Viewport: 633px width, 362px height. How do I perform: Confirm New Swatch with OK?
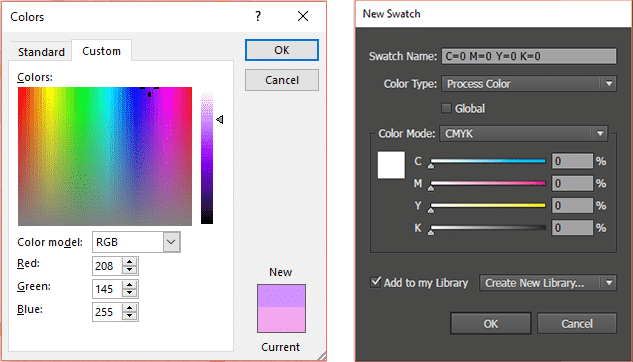490,324
